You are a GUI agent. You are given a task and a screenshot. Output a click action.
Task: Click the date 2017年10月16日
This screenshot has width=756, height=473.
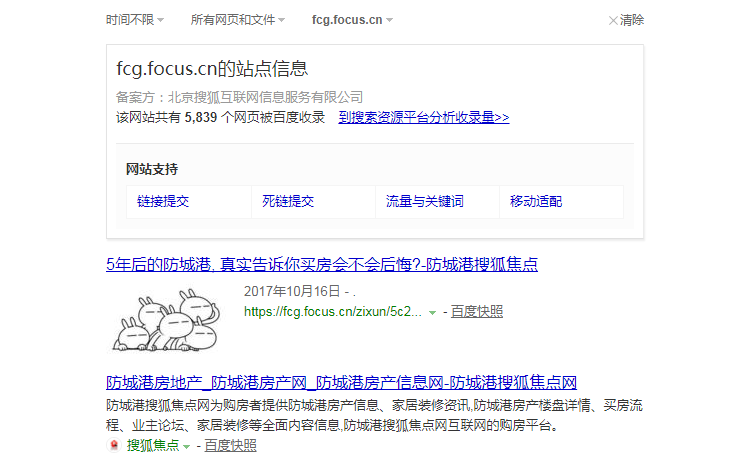292,291
